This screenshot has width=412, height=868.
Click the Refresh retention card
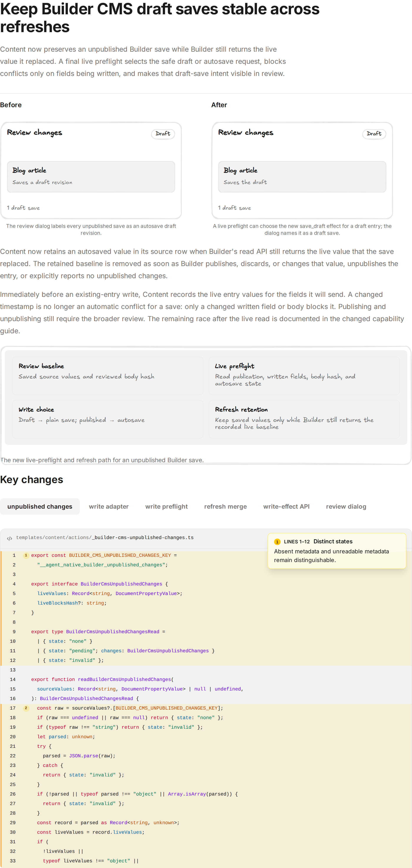point(304,419)
